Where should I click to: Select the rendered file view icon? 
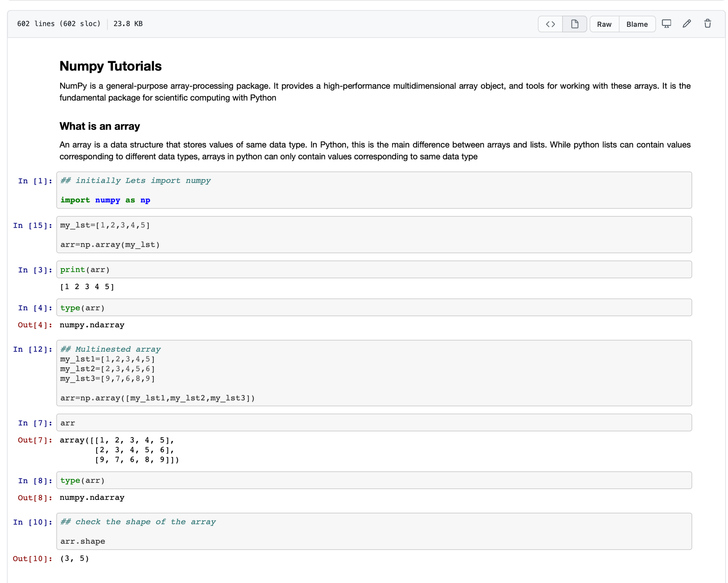(x=574, y=24)
